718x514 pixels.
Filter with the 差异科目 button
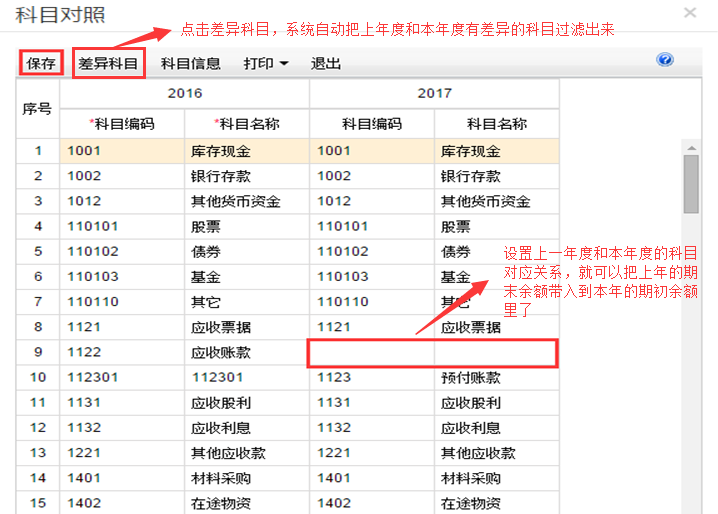click(108, 63)
